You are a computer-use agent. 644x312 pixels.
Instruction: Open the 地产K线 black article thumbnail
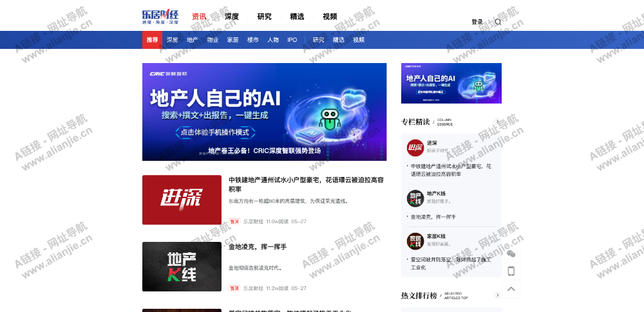click(182, 266)
